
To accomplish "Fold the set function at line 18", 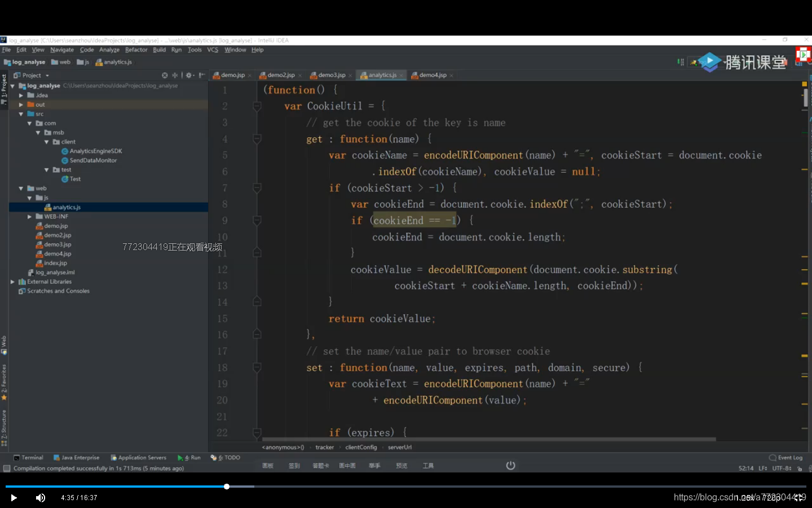I will coord(257,367).
